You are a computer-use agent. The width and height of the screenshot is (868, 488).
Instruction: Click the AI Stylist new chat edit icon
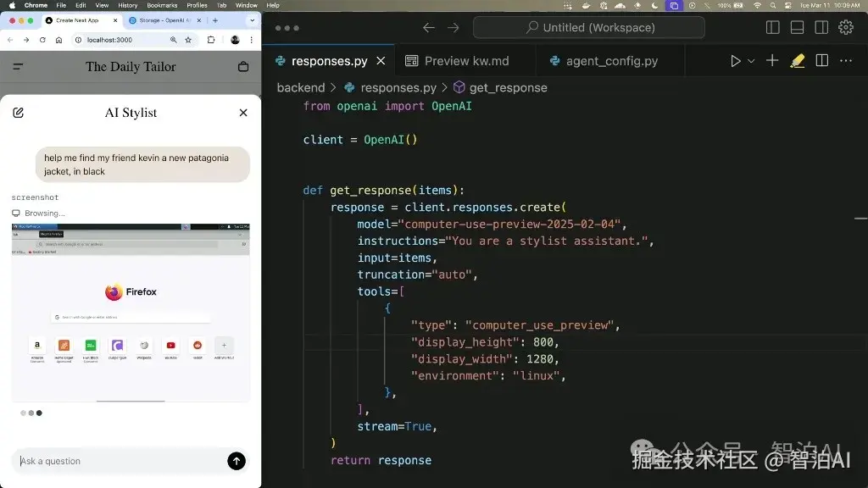(x=19, y=113)
